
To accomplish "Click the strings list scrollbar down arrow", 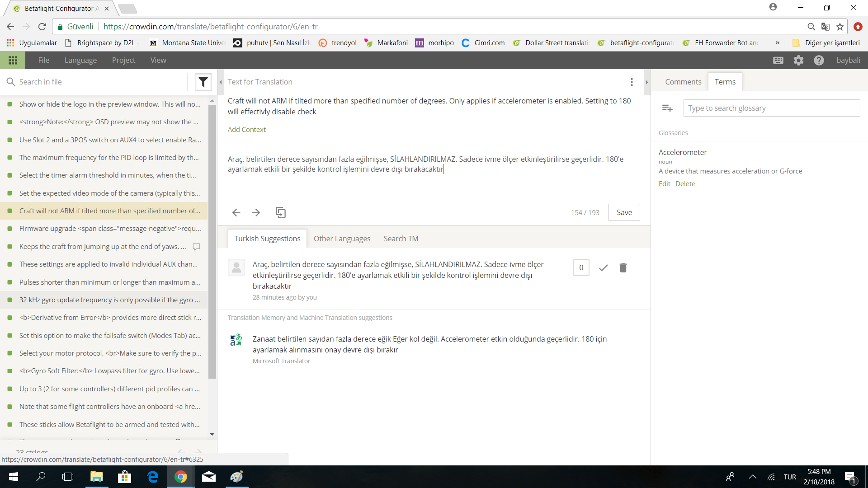I will pyautogui.click(x=212, y=434).
